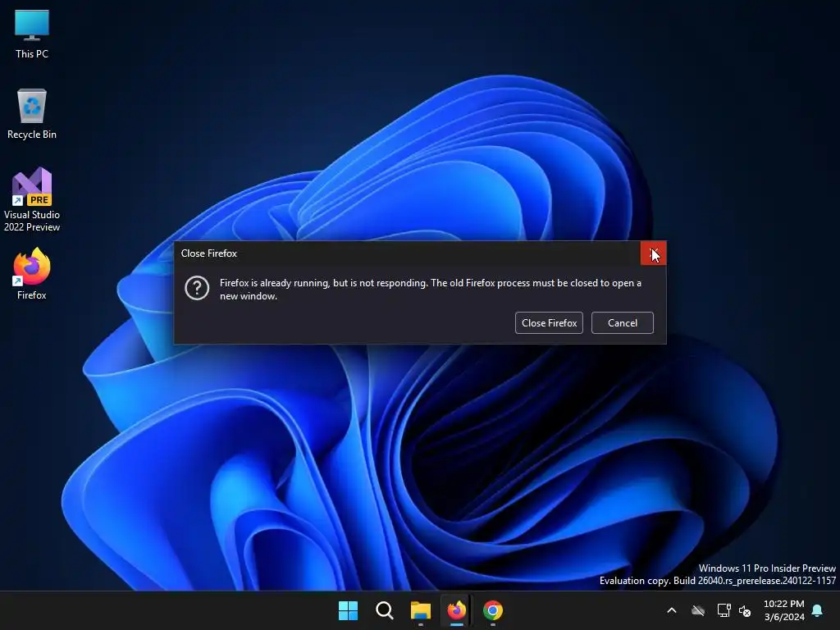The width and height of the screenshot is (840, 630).
Task: Select the question mark icon in dialog
Action: (x=197, y=288)
